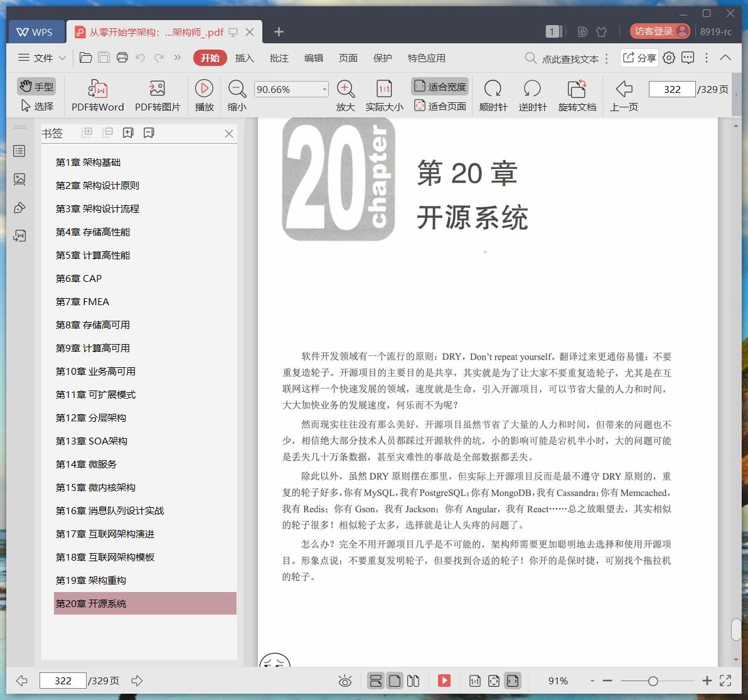Switch to the select tool (选择)
Image resolution: width=748 pixels, height=700 pixels.
pyautogui.click(x=37, y=106)
